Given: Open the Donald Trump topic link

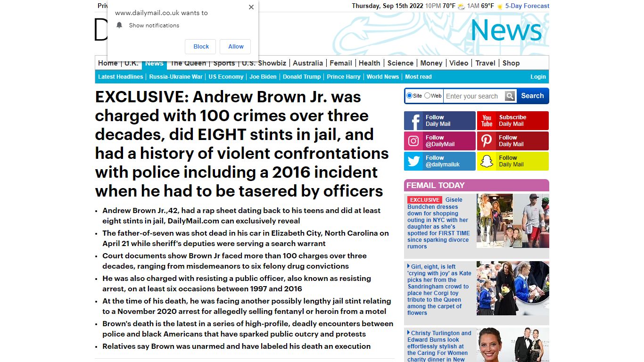Looking at the screenshot, I should pyautogui.click(x=302, y=77).
